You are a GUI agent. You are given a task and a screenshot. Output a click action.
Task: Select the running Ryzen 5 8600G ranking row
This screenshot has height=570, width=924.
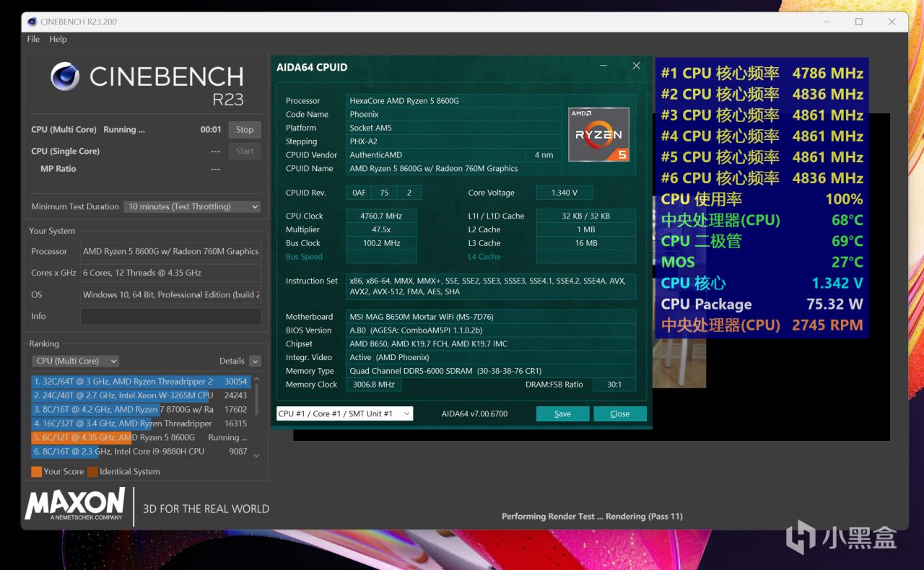(x=141, y=437)
